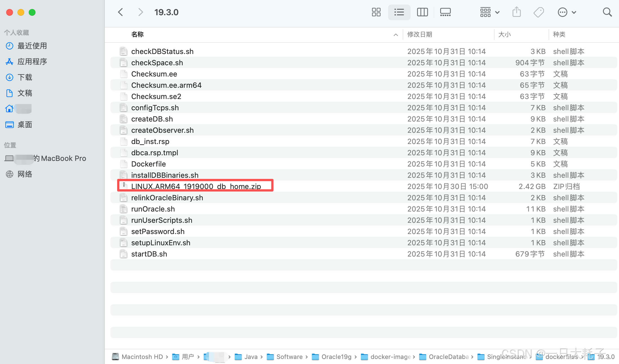Go back to previous folder
The width and height of the screenshot is (619, 364).
[121, 12]
